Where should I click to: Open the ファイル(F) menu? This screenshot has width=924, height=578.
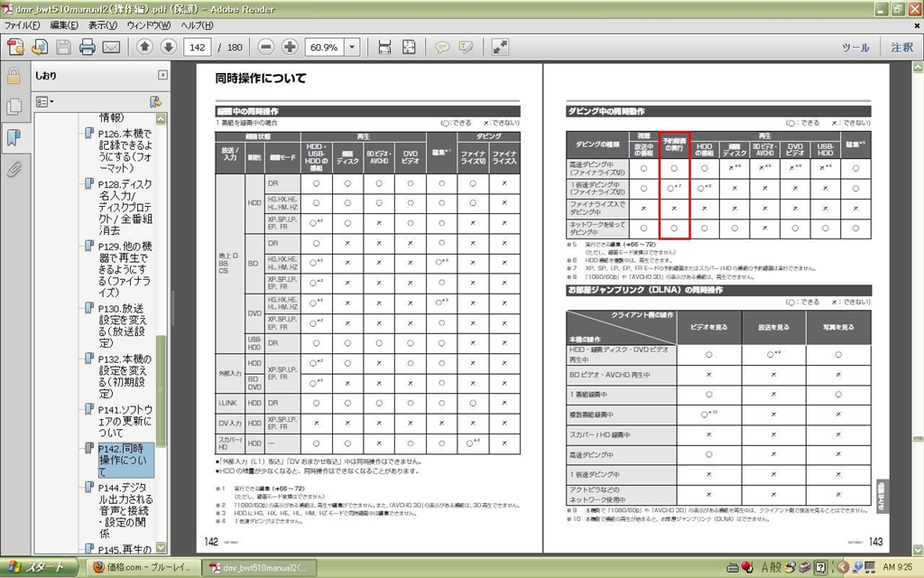pyautogui.click(x=23, y=25)
